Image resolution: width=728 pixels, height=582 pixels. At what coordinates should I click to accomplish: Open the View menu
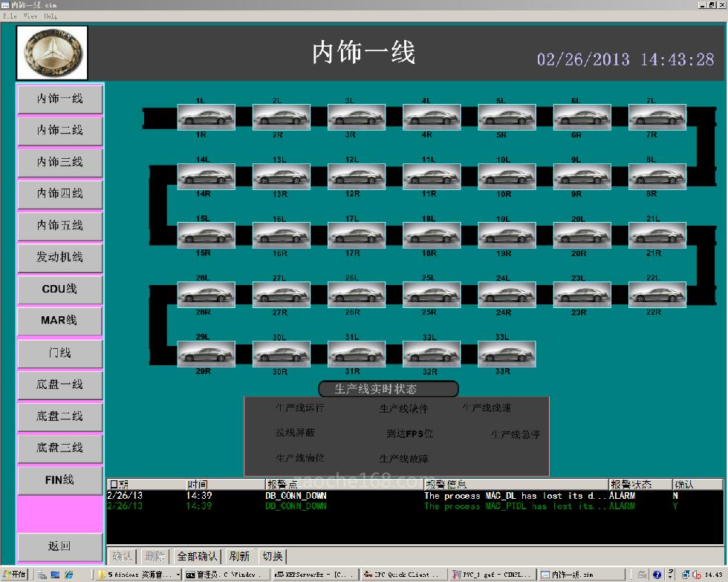[x=30, y=16]
